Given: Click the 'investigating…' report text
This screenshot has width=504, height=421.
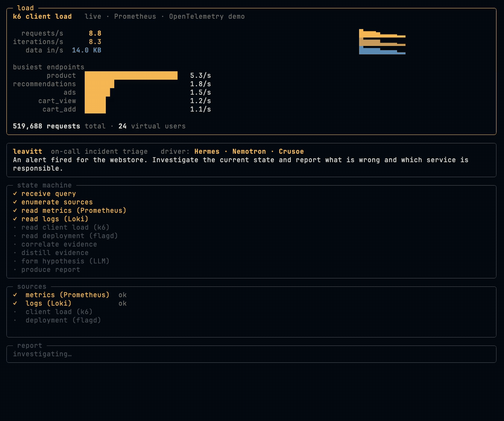Looking at the screenshot, I should (x=42, y=354).
